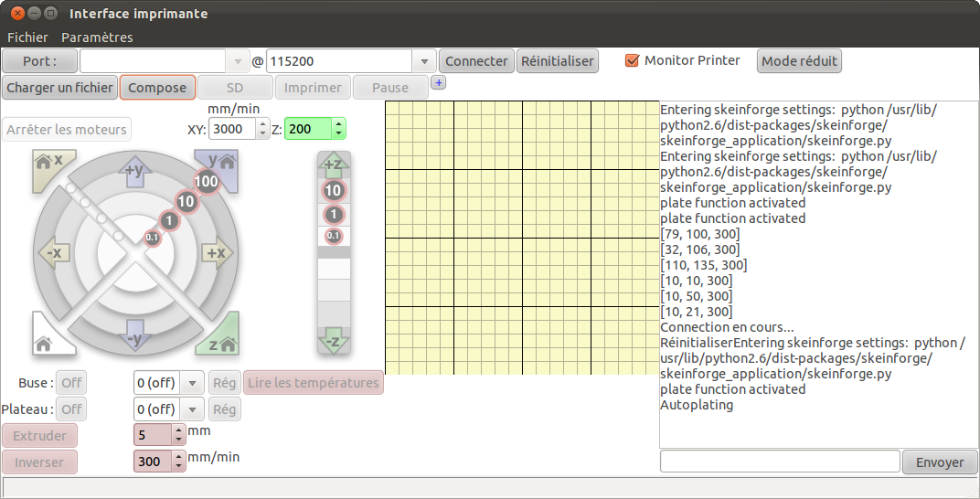Click log line '[79, 100, 300]'
This screenshot has width=980, height=499.
coord(700,234)
